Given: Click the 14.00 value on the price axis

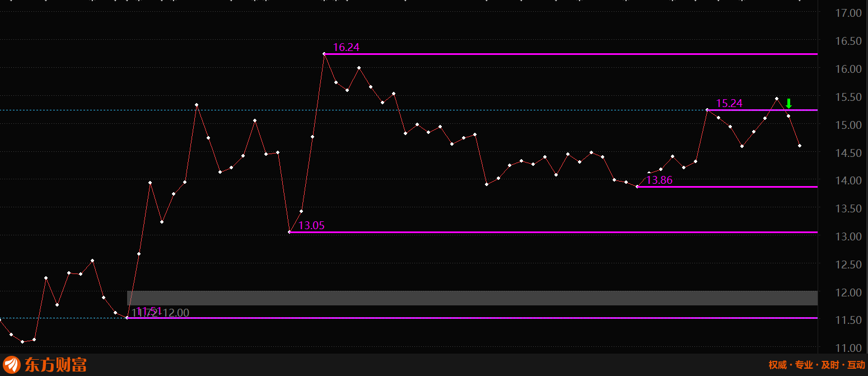Looking at the screenshot, I should pyautogui.click(x=848, y=180).
